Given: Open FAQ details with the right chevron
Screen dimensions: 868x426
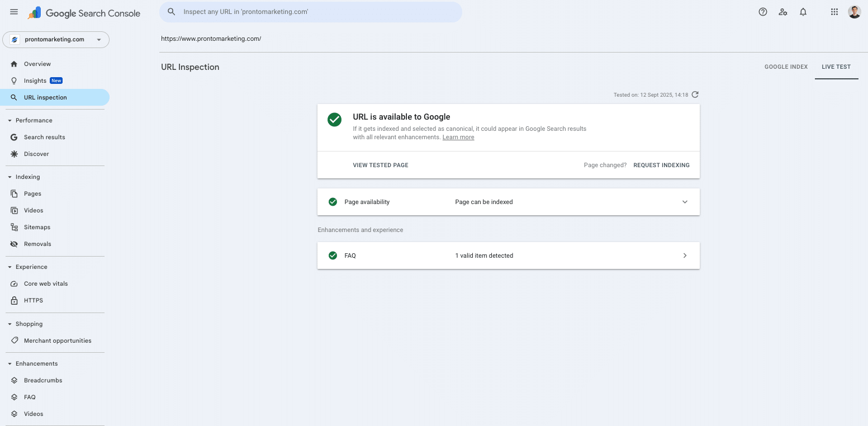Looking at the screenshot, I should (x=685, y=255).
